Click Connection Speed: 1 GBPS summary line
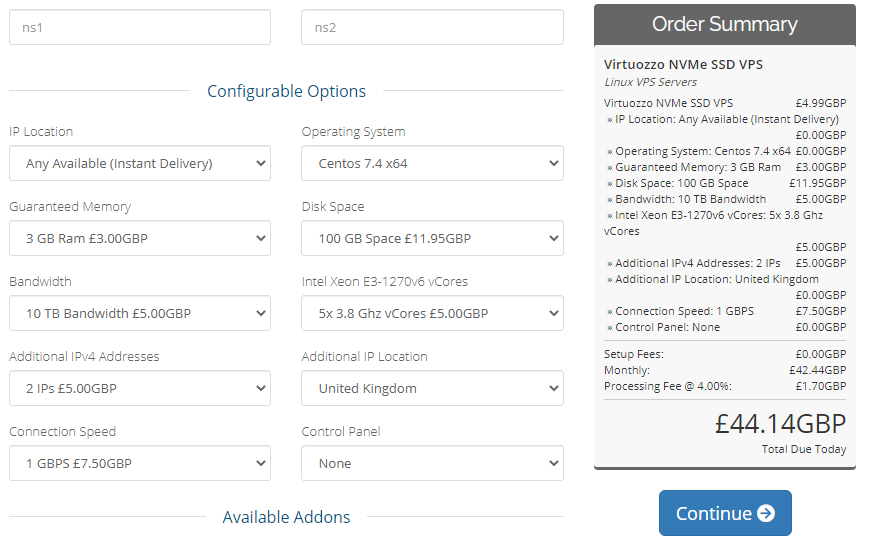 [725, 311]
